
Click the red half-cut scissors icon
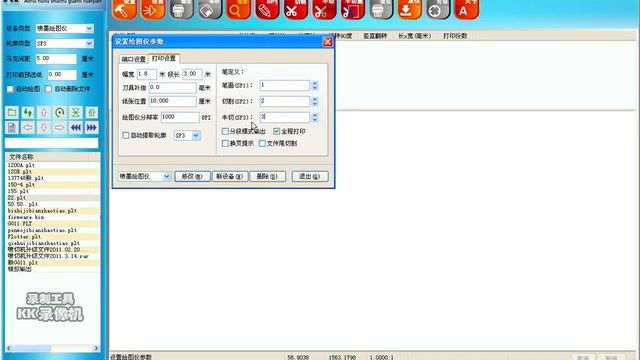pyautogui.click(x=324, y=9)
